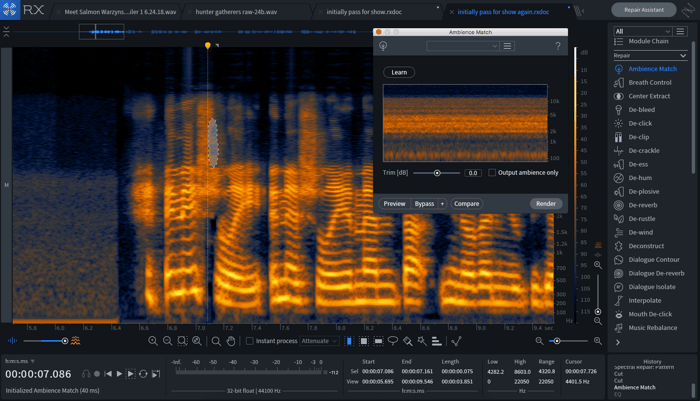This screenshot has width=700, height=401.
Task: Click the Learn button
Action: point(399,72)
